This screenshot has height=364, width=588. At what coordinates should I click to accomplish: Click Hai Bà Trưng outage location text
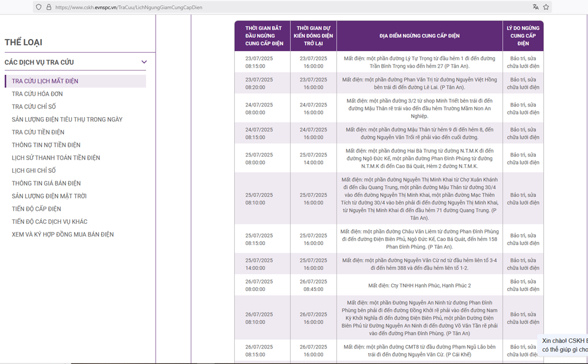click(x=420, y=158)
